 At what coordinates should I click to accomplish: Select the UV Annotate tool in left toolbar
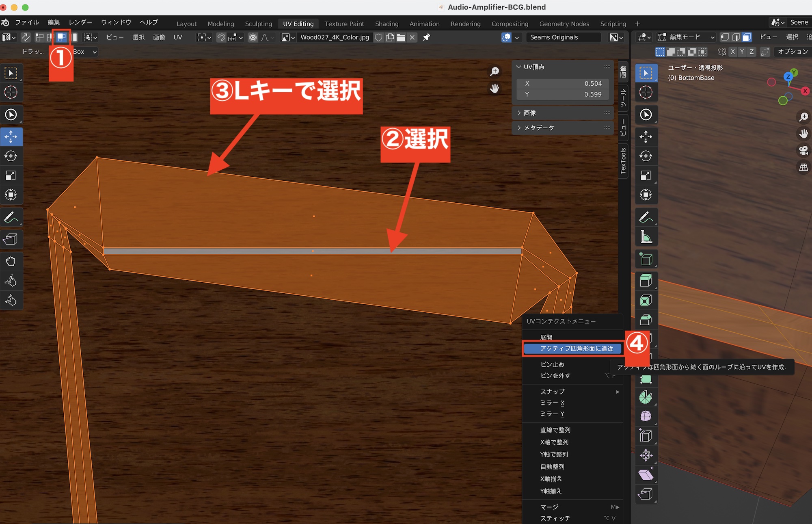(11, 218)
